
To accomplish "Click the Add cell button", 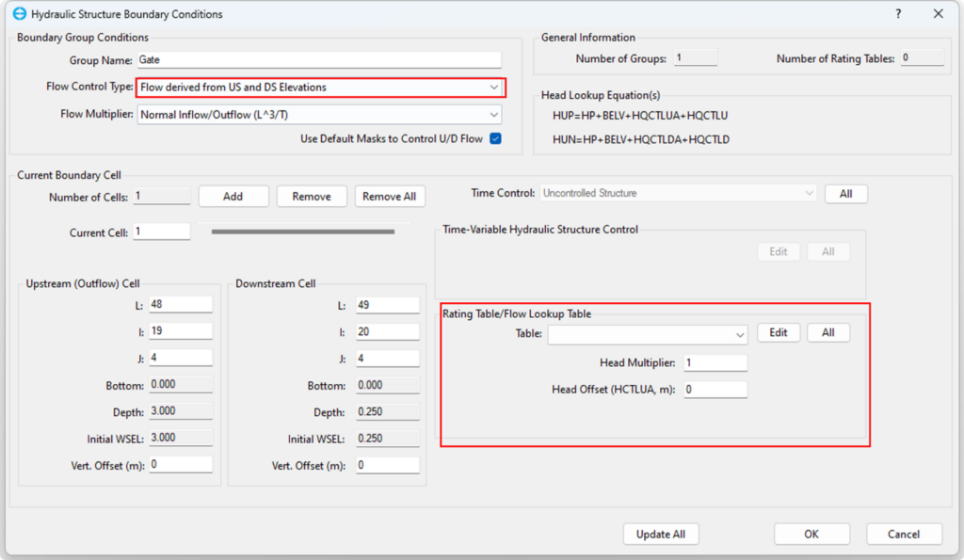I will (x=233, y=196).
